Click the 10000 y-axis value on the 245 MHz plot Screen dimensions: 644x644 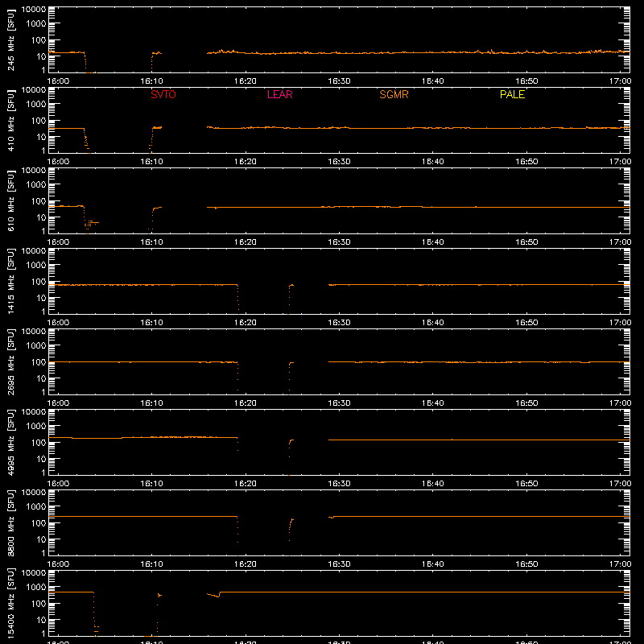tap(34, 10)
